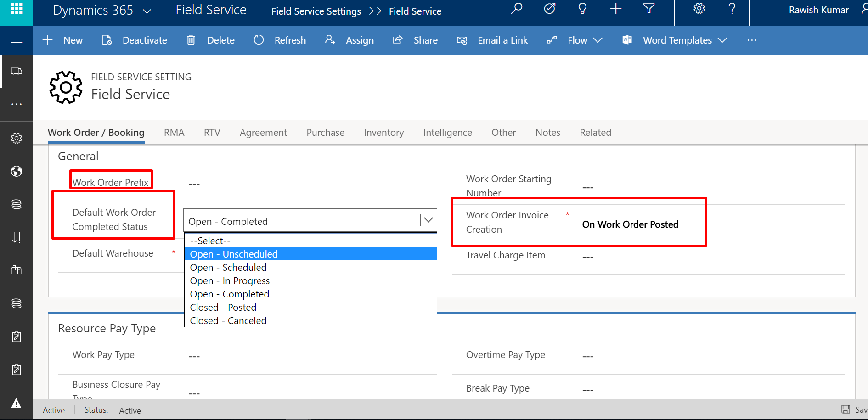Click the plus quick create icon
868x420 pixels.
[x=615, y=9]
